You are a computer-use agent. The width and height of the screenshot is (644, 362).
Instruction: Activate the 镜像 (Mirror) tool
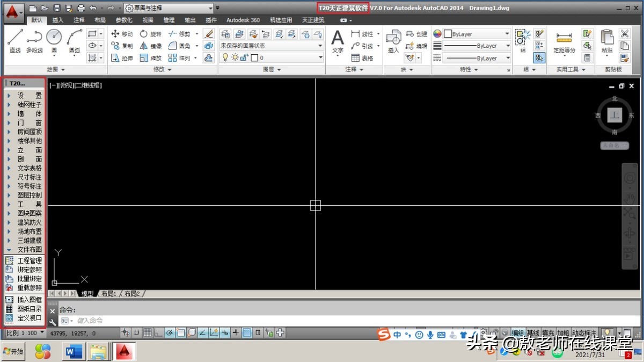coord(150,46)
